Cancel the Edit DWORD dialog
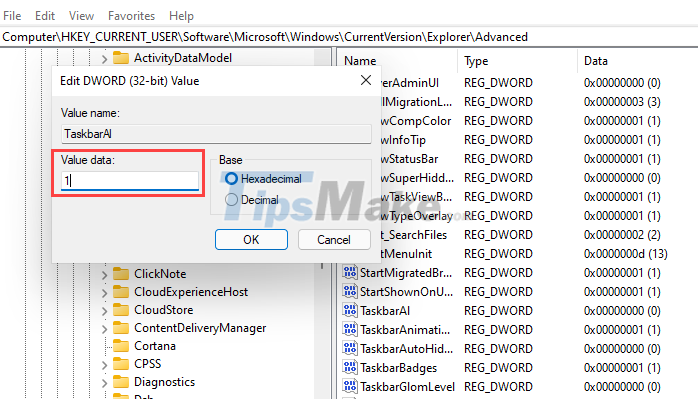 [x=334, y=240]
